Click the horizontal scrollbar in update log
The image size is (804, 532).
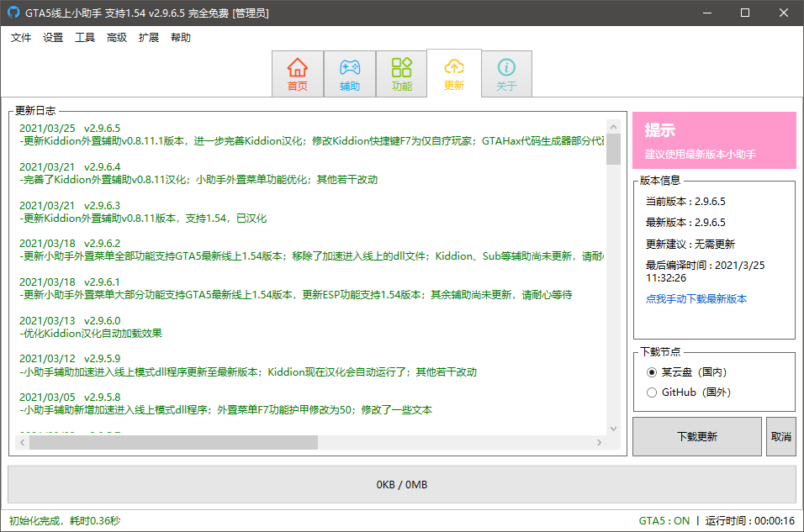click(x=173, y=442)
